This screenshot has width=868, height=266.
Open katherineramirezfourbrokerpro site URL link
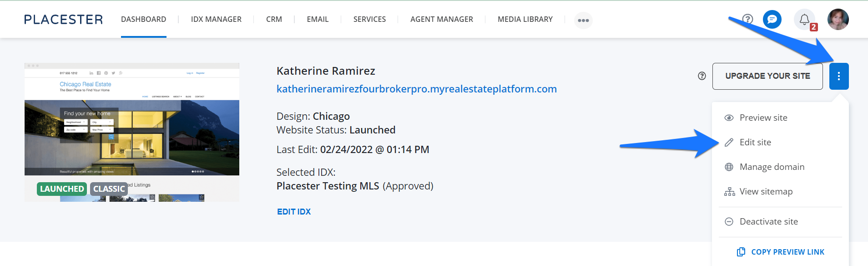tap(416, 89)
